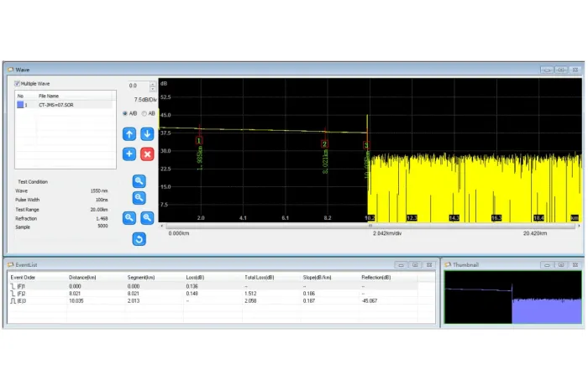Image resolution: width=588 pixels, height=391 pixels.
Task: Select event row (E)3 in EventList
Action: click(x=213, y=300)
